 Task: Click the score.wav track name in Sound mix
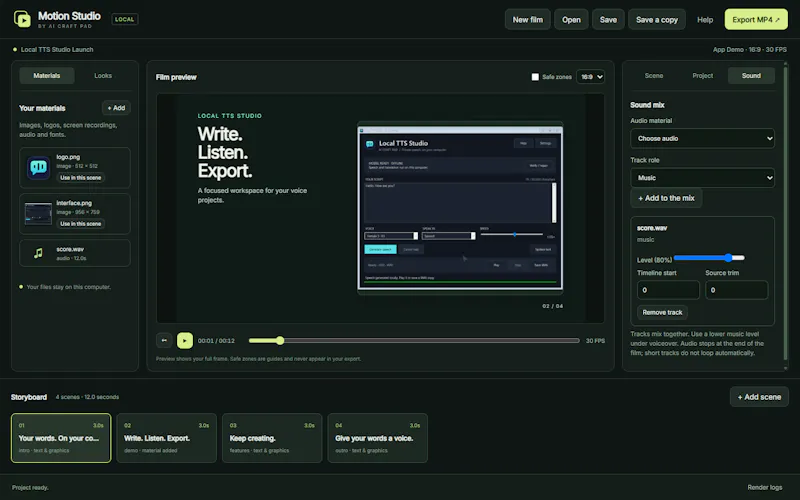coord(652,228)
